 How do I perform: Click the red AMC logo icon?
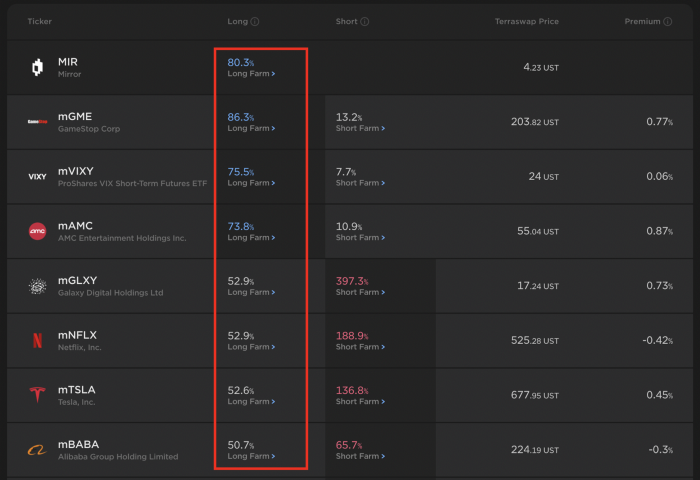(x=37, y=232)
